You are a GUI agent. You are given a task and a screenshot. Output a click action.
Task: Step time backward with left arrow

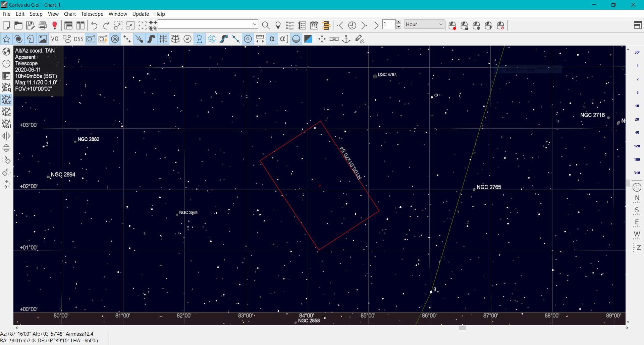tap(340, 25)
